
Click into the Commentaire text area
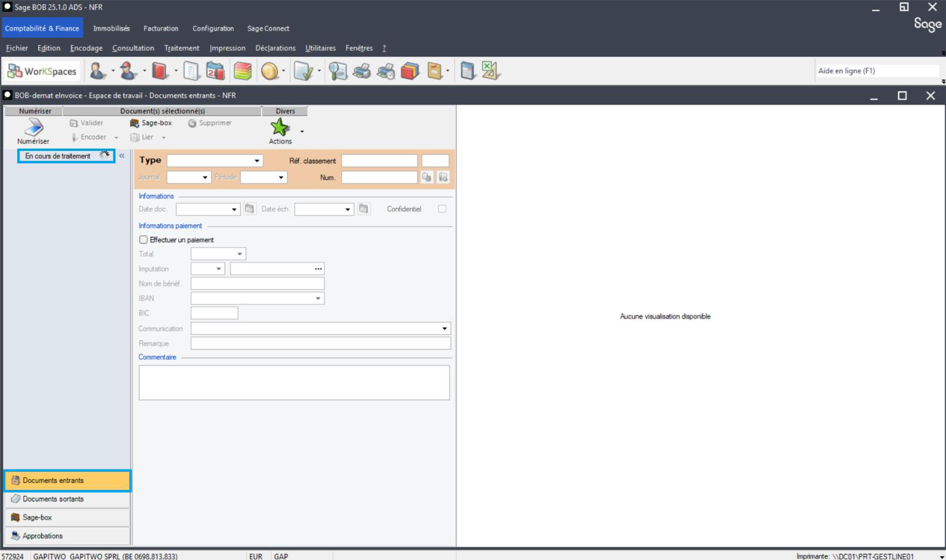click(294, 382)
